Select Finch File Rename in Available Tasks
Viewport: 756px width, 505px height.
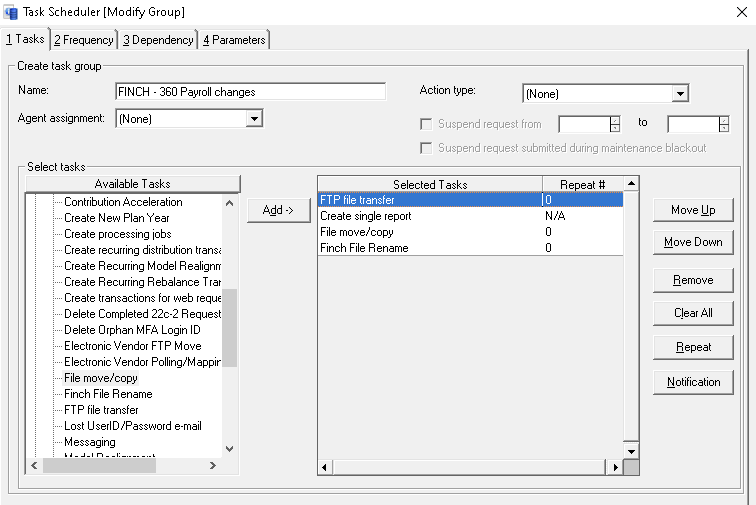(x=108, y=394)
